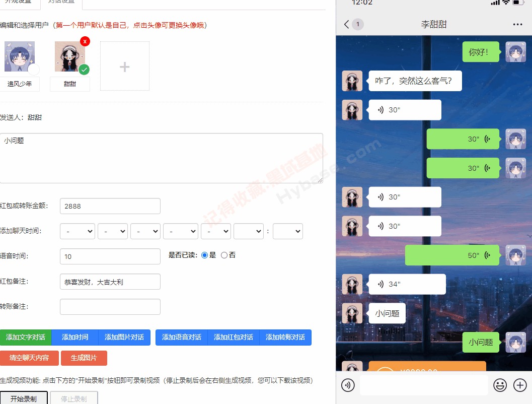Click the empty 转账备注 input field
This screenshot has height=404, width=532.
click(x=110, y=307)
